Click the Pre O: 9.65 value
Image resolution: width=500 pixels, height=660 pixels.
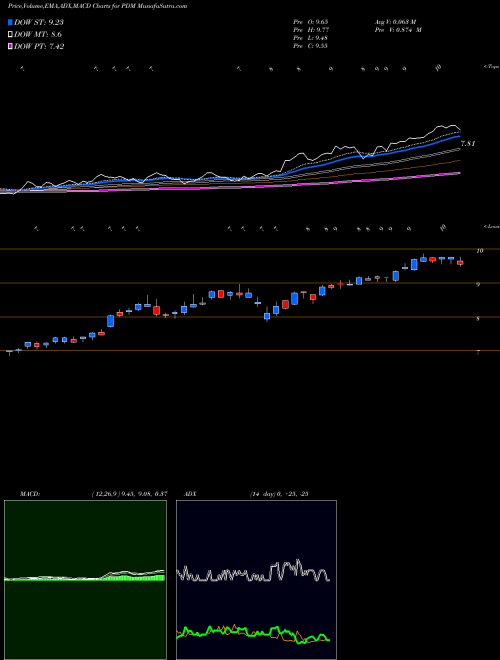pos(311,21)
